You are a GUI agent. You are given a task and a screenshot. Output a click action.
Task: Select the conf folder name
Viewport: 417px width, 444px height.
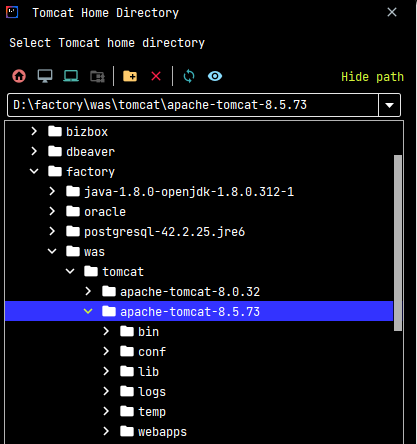point(152,352)
